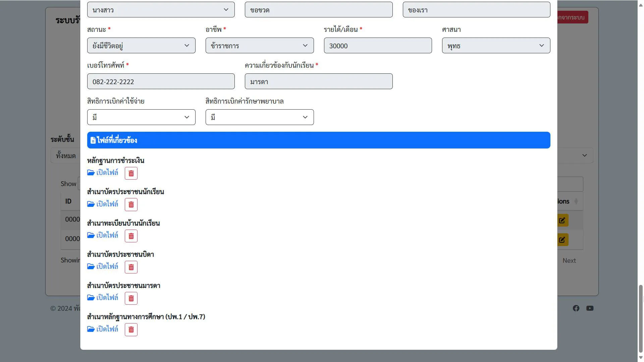Click the scrollbar up arrow
Viewport: 644px width, 362px height.
(641, 5)
